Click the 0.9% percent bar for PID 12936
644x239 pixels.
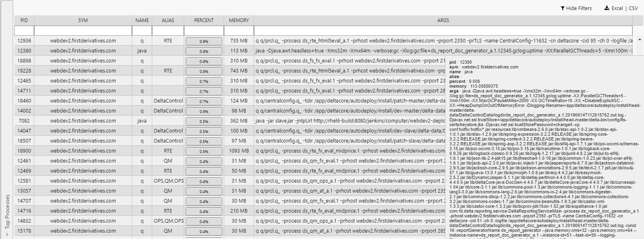pyautogui.click(x=204, y=41)
